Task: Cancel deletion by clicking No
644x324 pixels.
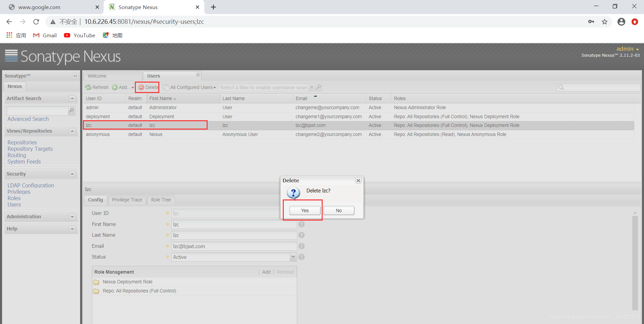Action: tap(339, 211)
